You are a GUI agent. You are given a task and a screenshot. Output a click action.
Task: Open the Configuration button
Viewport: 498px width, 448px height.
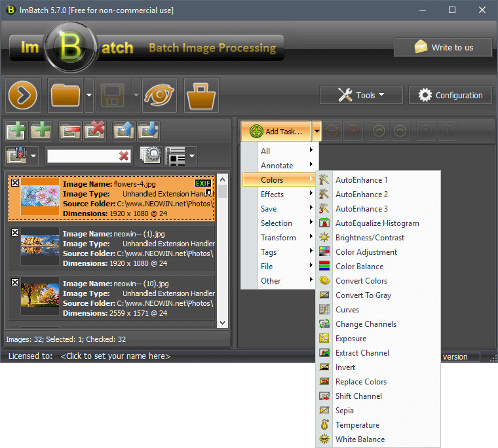click(x=450, y=95)
